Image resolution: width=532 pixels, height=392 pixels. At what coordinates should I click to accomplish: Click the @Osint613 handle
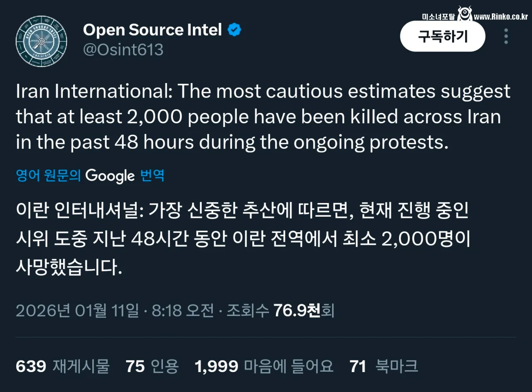pyautogui.click(x=123, y=50)
